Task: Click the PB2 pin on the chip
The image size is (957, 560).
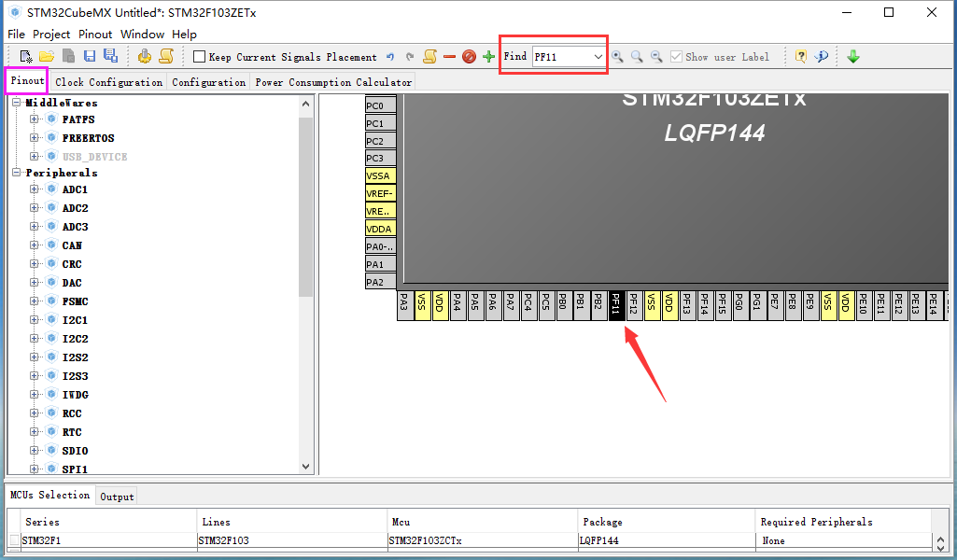Action: [x=598, y=305]
